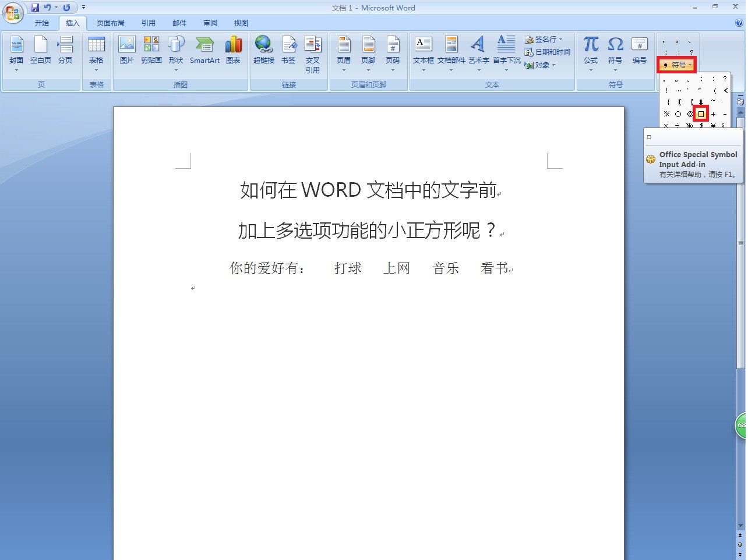Click the scroll-up arrow of vertical scrollbar
The width and height of the screenshot is (748, 560).
[740, 112]
